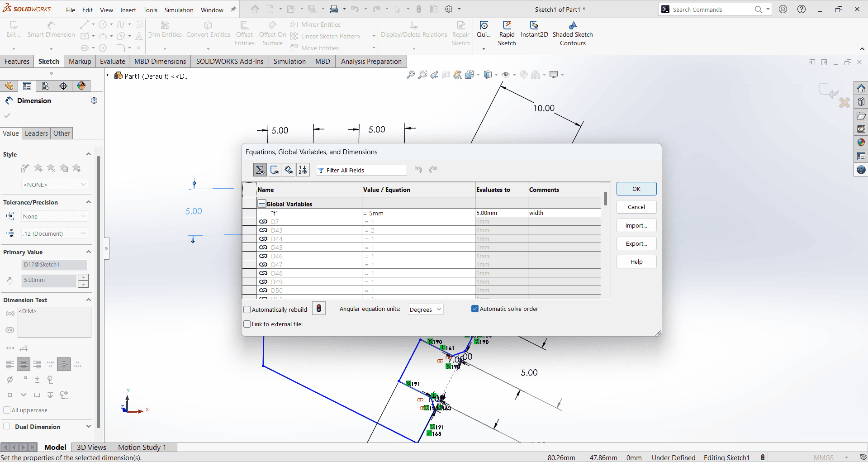Open the Style <NONE> dropdown
Screen dimensions: 868x462
(54, 185)
